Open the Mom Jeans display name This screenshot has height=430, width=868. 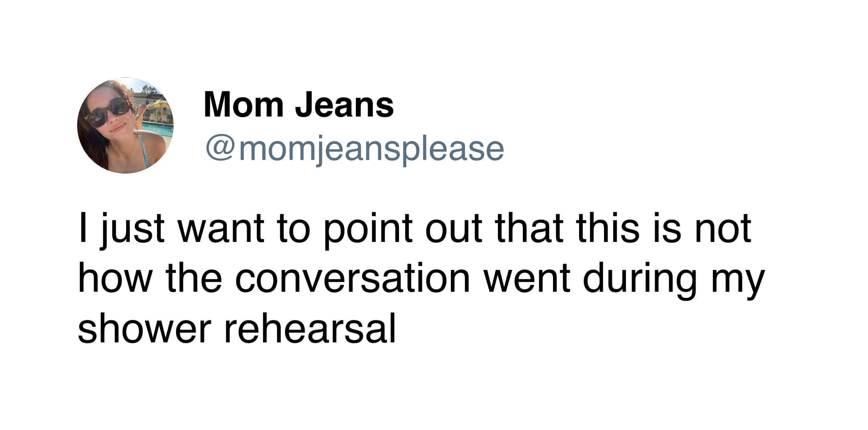coord(299,105)
